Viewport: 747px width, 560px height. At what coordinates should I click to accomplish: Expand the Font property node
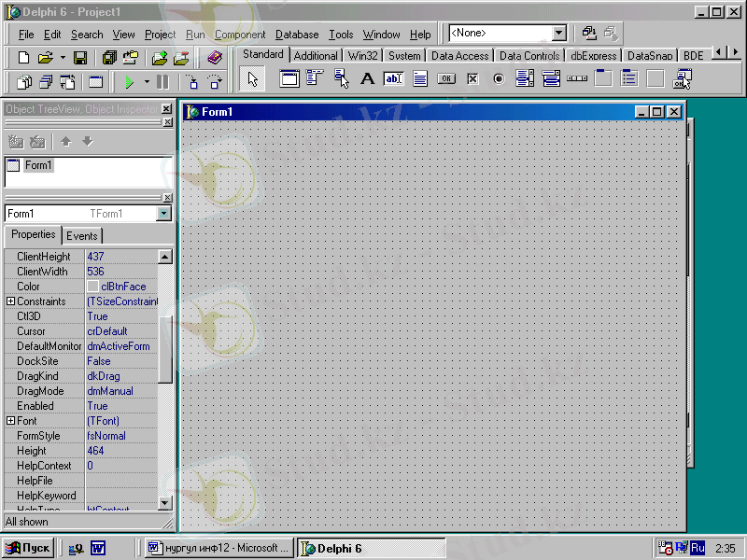click(x=10, y=421)
